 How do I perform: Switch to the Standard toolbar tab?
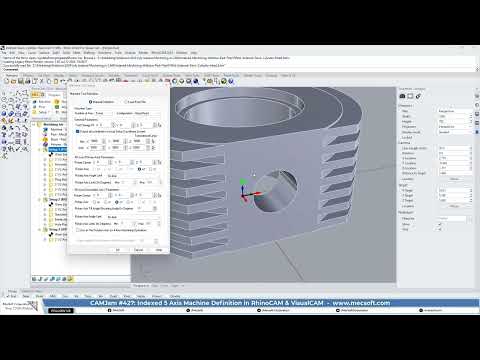click(x=12, y=75)
